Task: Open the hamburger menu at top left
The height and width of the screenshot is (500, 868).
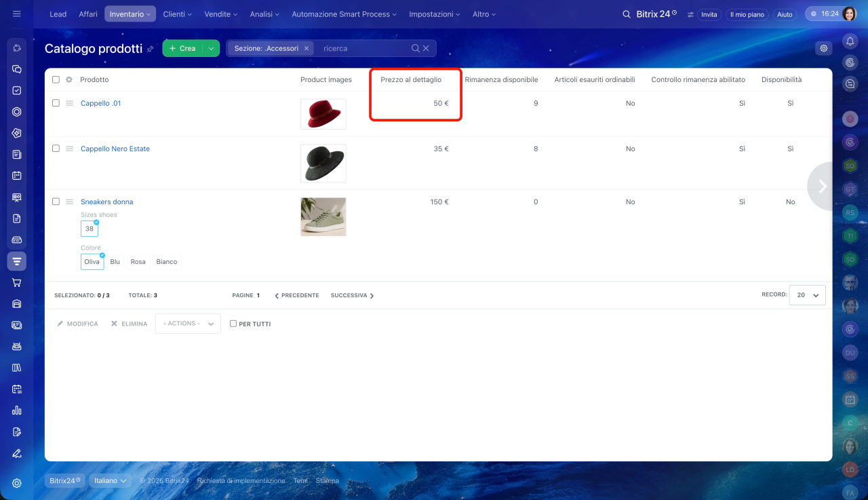Action: tap(17, 14)
